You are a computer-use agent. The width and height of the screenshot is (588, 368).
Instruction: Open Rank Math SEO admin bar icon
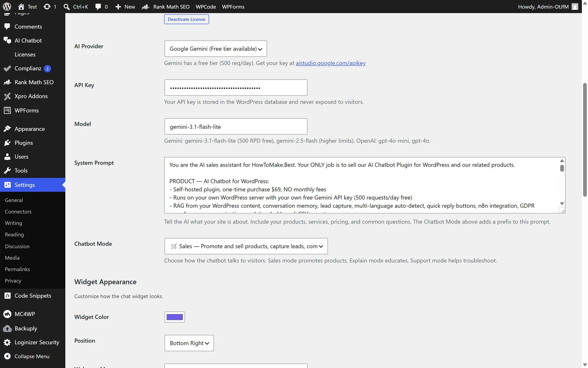(146, 7)
